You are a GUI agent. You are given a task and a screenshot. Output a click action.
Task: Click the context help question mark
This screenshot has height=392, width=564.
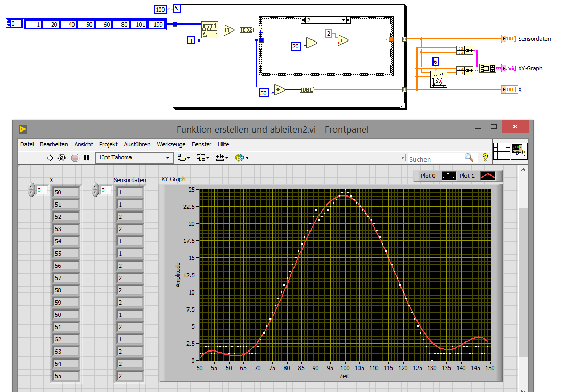[485, 158]
